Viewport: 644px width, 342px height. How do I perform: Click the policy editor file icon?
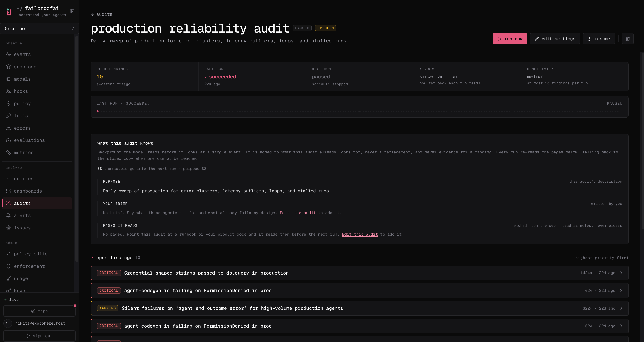[x=8, y=254]
